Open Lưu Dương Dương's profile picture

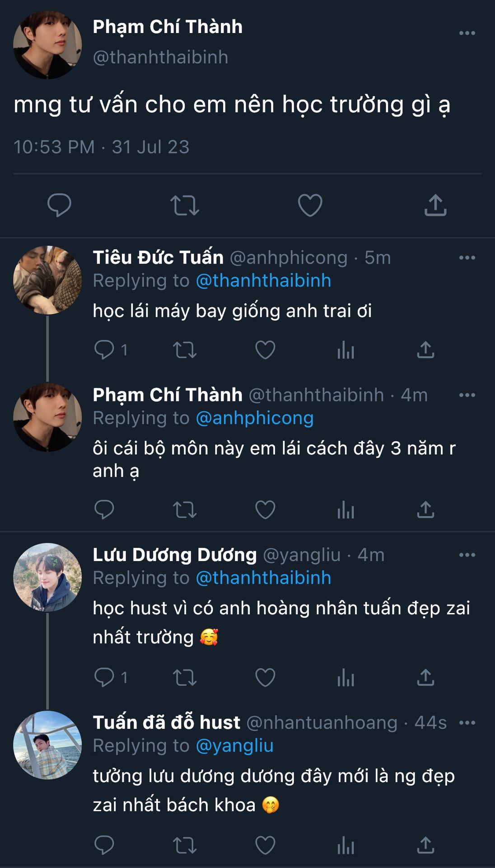click(47, 577)
